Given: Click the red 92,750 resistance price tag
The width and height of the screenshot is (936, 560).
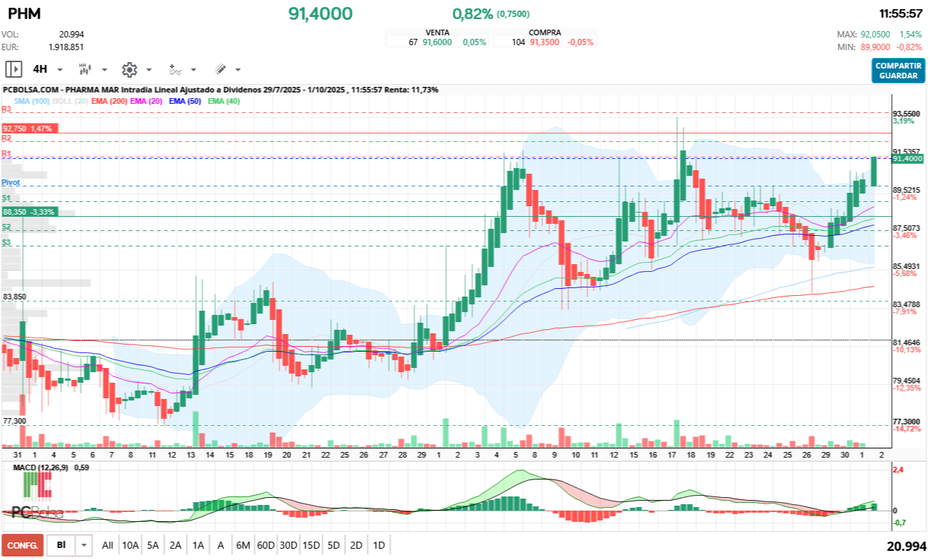Looking at the screenshot, I should pyautogui.click(x=30, y=129).
